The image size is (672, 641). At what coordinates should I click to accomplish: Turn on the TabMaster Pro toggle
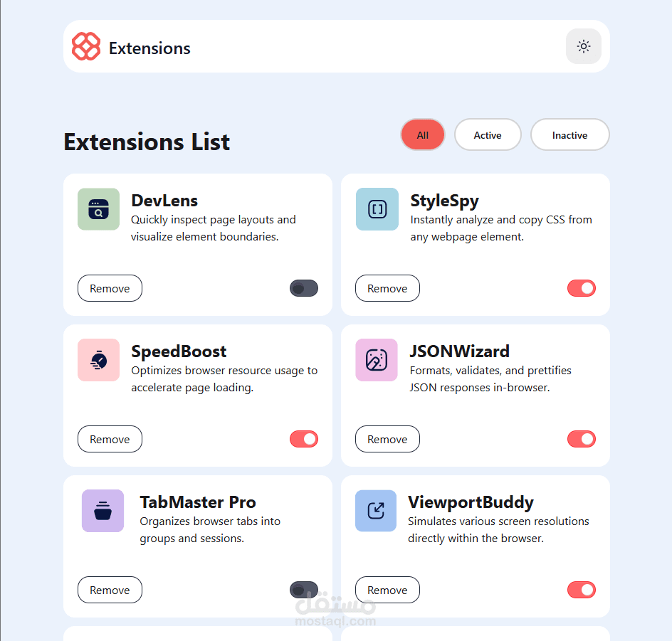pyautogui.click(x=304, y=590)
